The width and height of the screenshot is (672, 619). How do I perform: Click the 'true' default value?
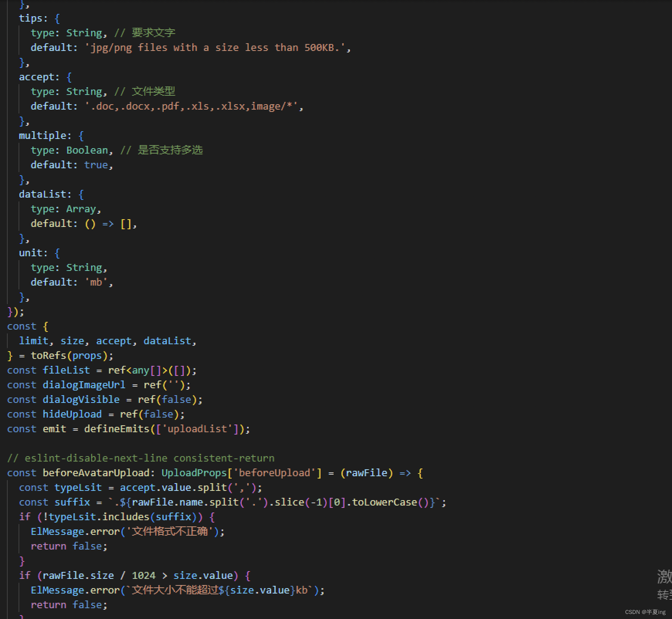96,165
